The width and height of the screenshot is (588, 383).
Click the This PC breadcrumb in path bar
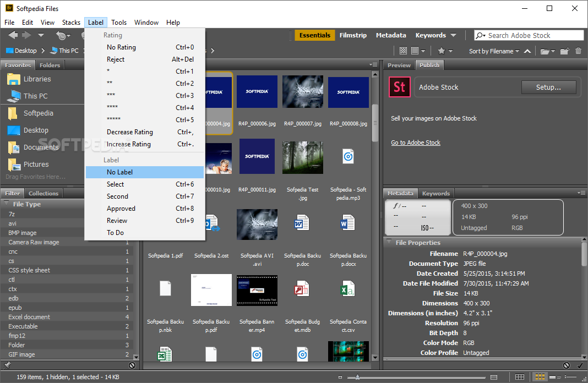pos(65,51)
